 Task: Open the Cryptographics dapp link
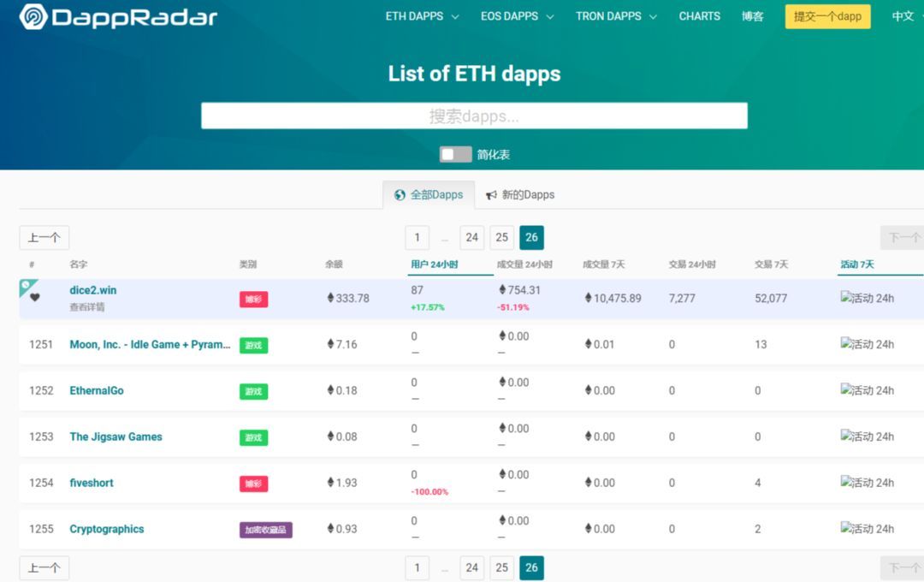(107, 529)
